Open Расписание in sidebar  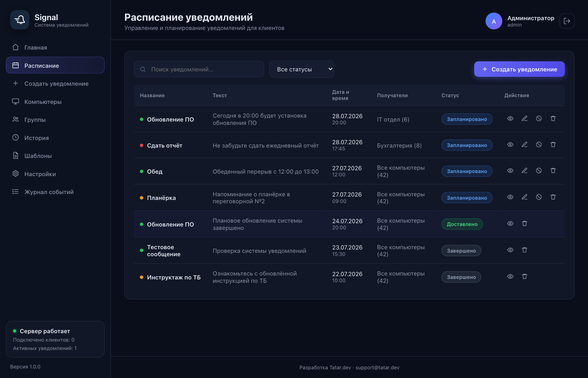pos(55,65)
